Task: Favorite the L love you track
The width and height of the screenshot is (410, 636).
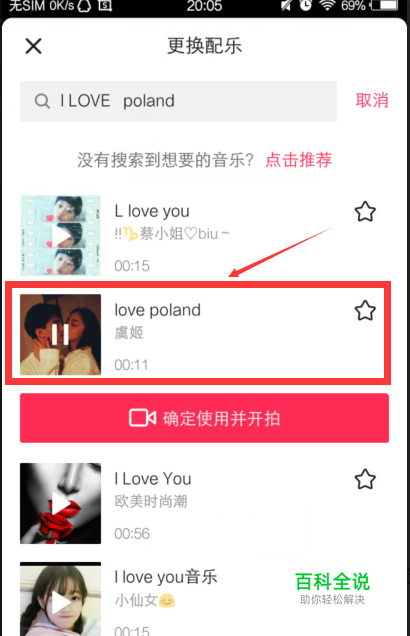Action: [365, 212]
